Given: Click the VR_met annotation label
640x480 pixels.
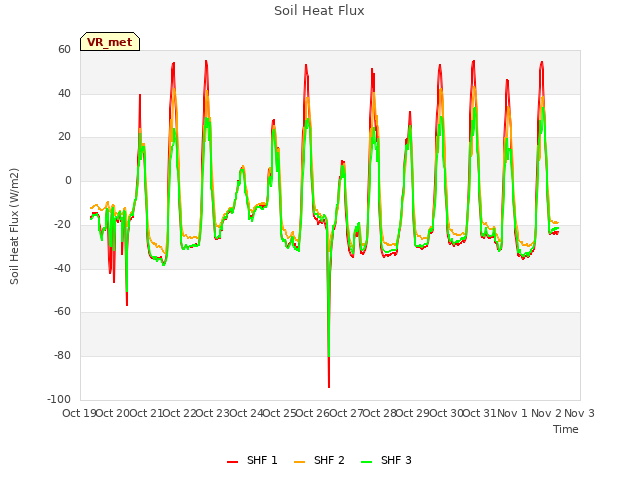Looking at the screenshot, I should 110,42.
